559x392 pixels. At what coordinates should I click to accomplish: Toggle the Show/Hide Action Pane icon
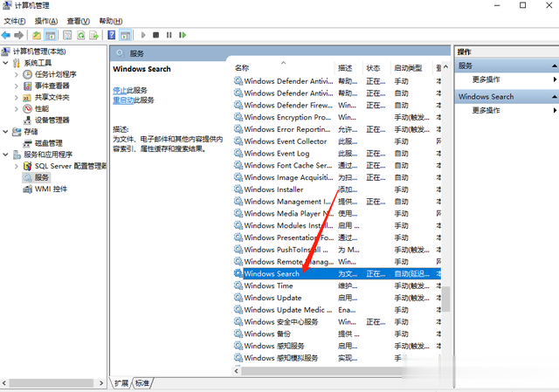coord(125,35)
